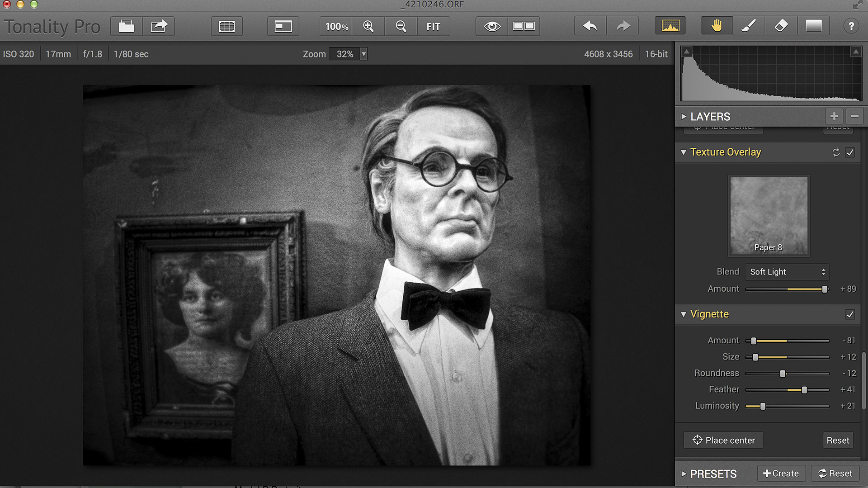
Task: Select the Hand move tool
Action: (717, 26)
